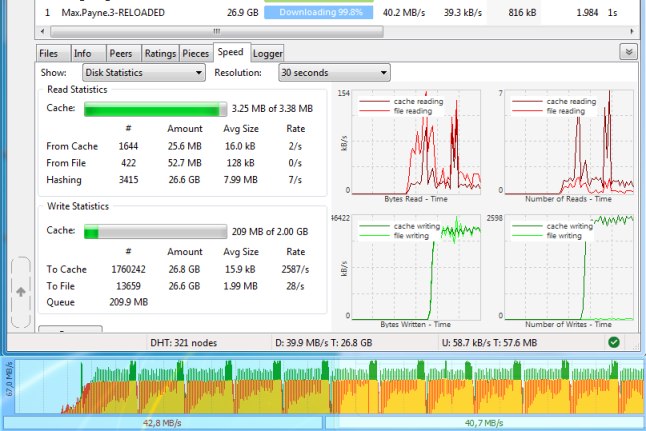Click the Downloading 99.8% progress bar
646x431 pixels.
coord(318,12)
